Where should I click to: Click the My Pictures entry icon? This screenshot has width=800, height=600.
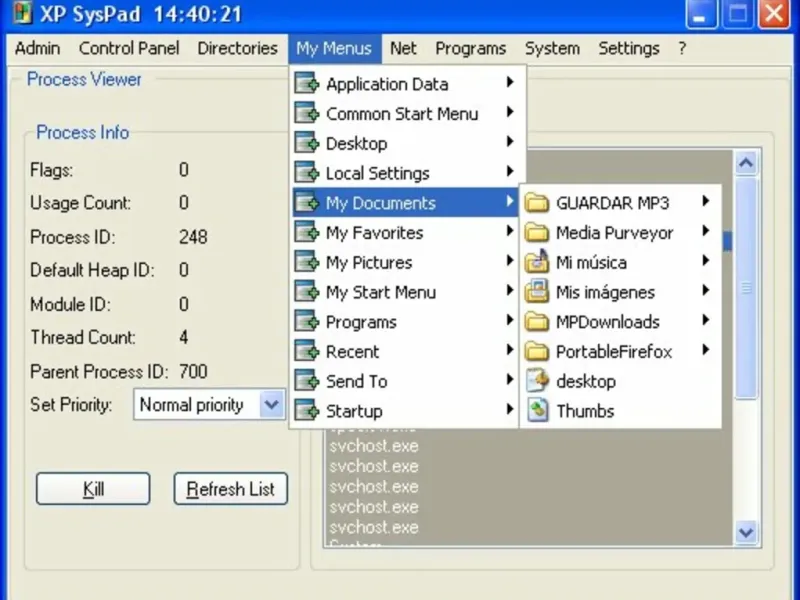pos(307,262)
